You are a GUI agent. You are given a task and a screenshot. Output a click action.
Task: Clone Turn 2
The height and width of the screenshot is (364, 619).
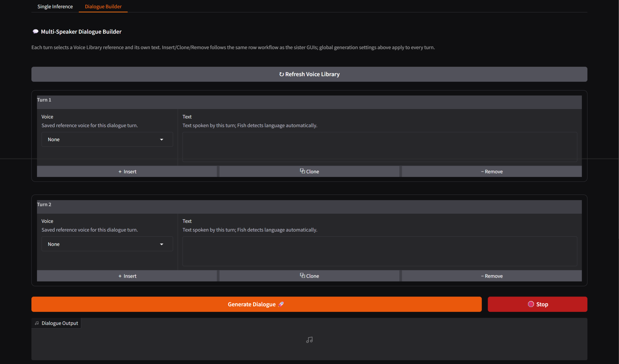309,276
